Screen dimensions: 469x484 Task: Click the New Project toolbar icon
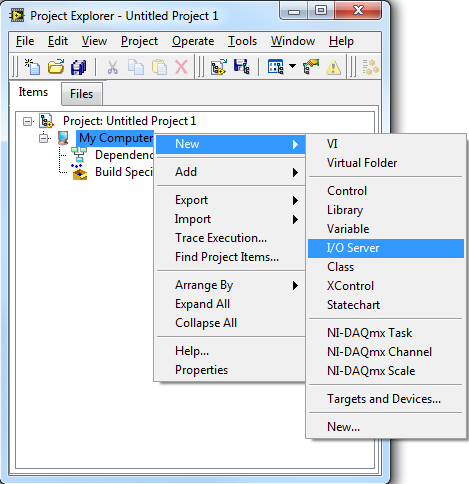click(32, 67)
